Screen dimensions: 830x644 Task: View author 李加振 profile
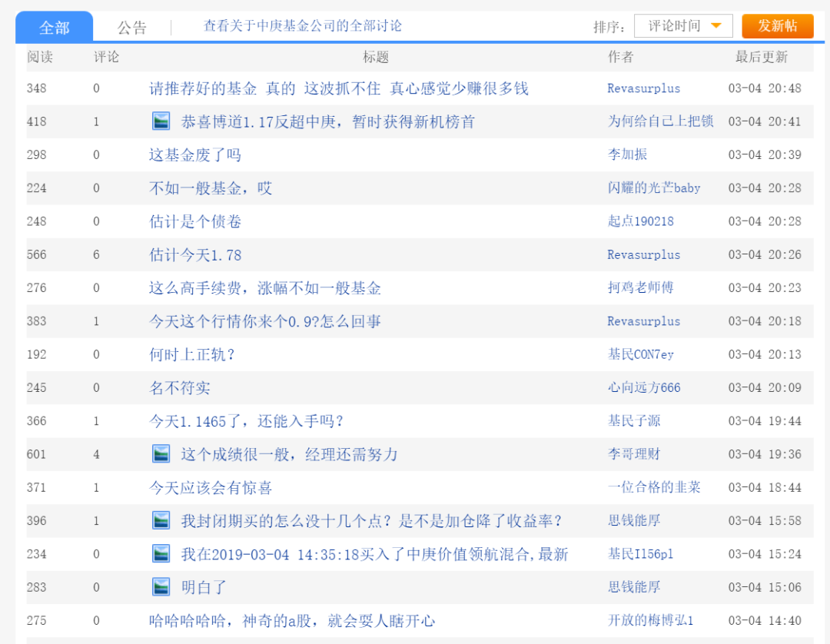click(627, 154)
